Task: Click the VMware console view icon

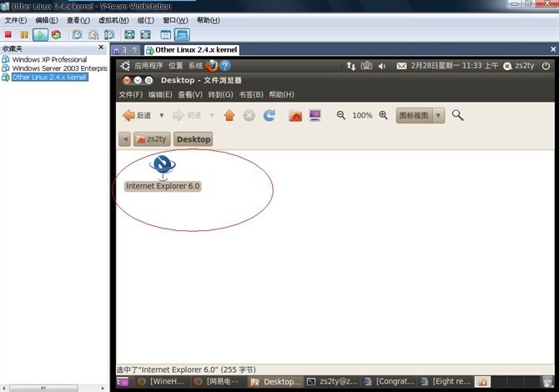Action: 182,35
